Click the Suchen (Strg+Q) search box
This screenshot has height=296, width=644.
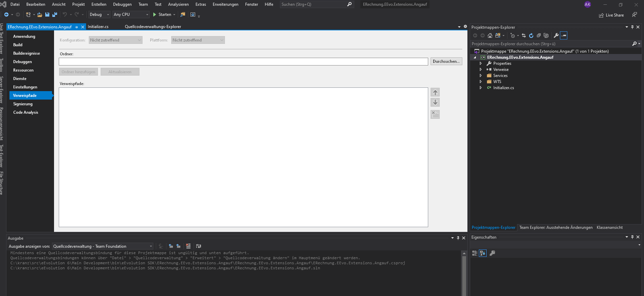click(317, 4)
